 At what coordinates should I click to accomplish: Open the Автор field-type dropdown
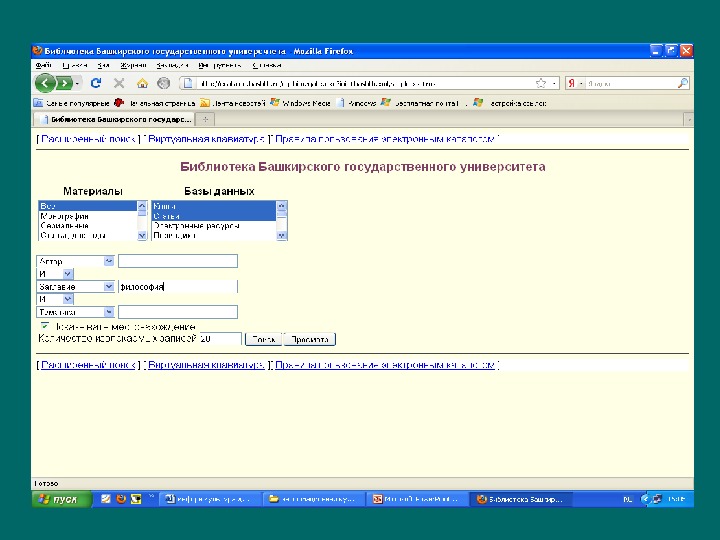tap(75, 261)
